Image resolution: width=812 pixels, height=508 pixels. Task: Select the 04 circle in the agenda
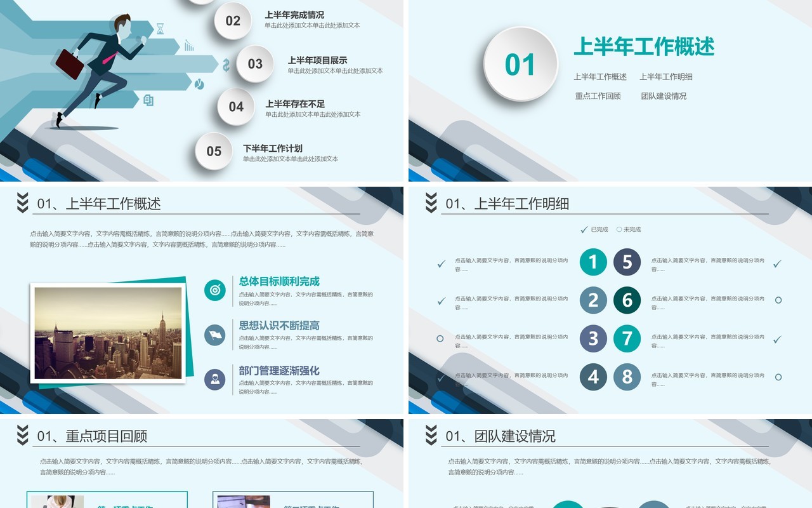236,107
